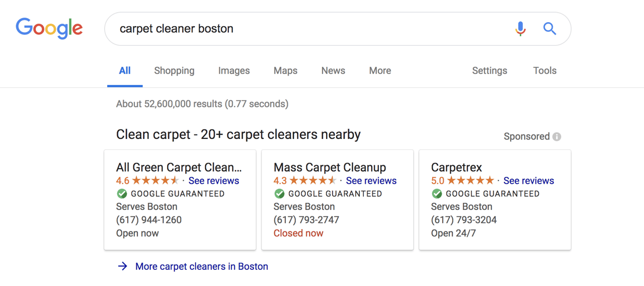Click the search box containing 'carpet cleaner boston'
Image resolution: width=644 pixels, height=286 pixels.
pyautogui.click(x=302, y=29)
